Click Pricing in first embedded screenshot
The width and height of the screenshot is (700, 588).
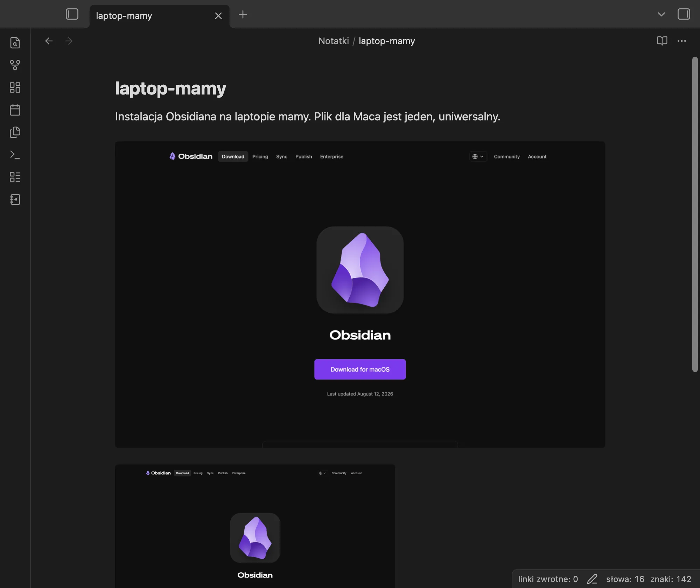click(x=260, y=156)
